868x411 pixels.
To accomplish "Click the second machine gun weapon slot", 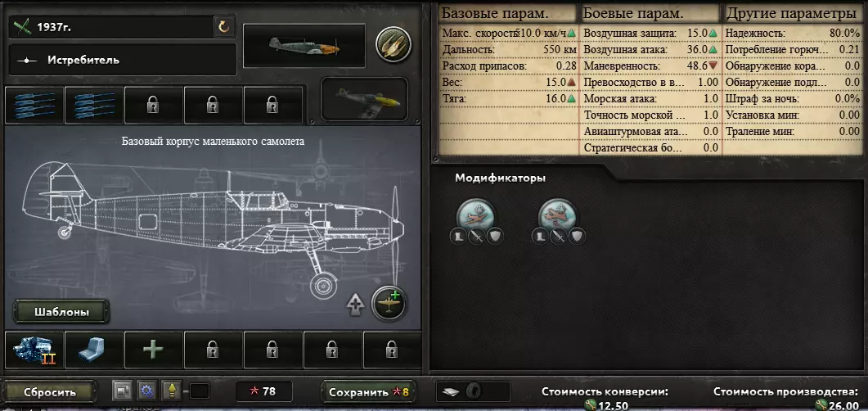I will 93,105.
